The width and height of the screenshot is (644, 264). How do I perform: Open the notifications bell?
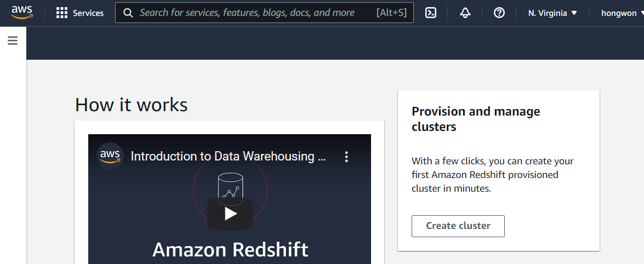[465, 13]
